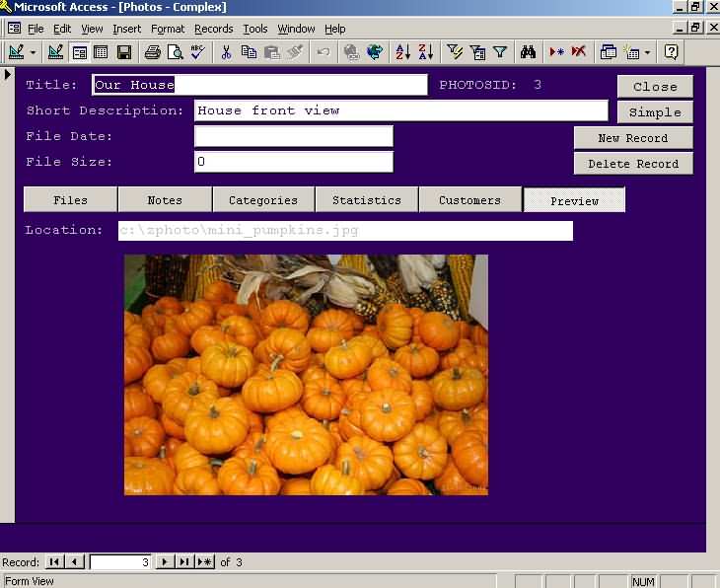Open the New Object dropdown arrow
Screen dimensions: 720x588
pos(647,52)
